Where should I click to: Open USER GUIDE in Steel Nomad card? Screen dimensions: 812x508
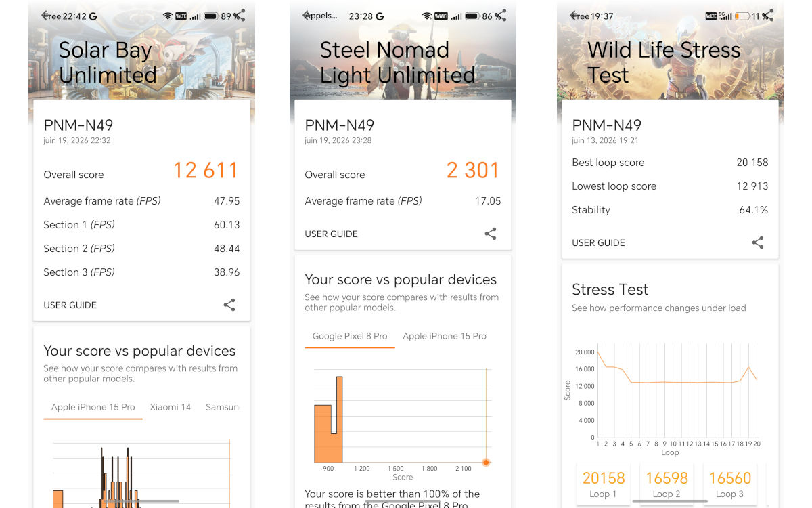pos(332,234)
